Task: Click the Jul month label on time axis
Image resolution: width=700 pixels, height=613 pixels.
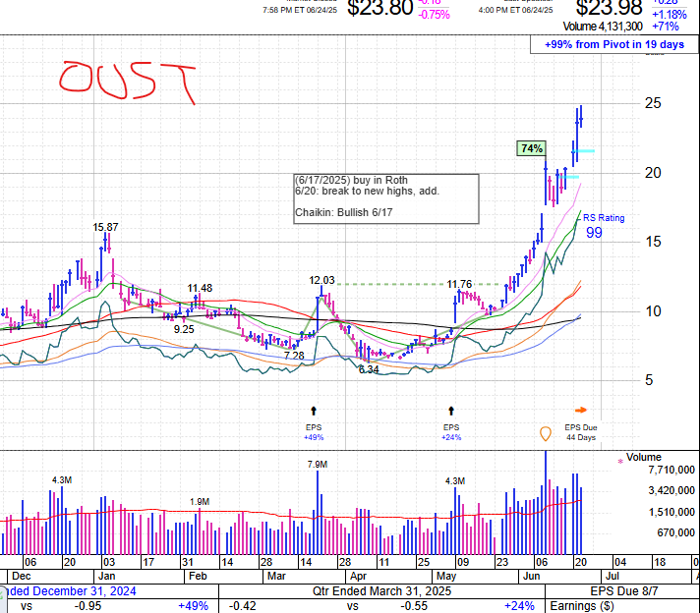Action: click(612, 576)
